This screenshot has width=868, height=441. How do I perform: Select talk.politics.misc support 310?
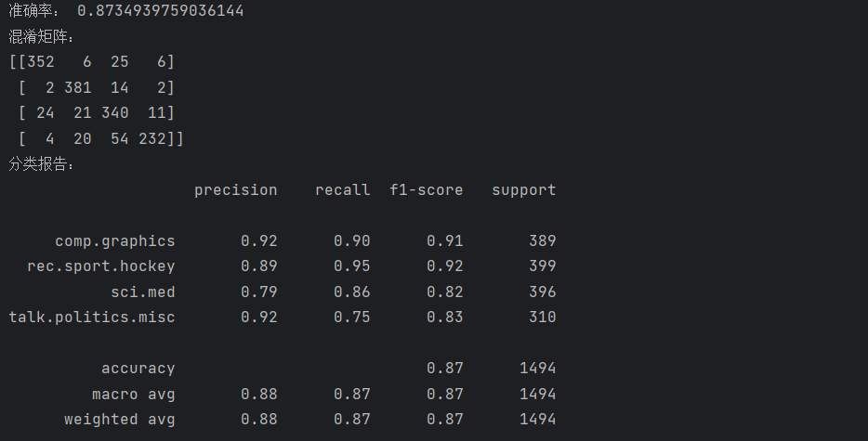tap(543, 317)
